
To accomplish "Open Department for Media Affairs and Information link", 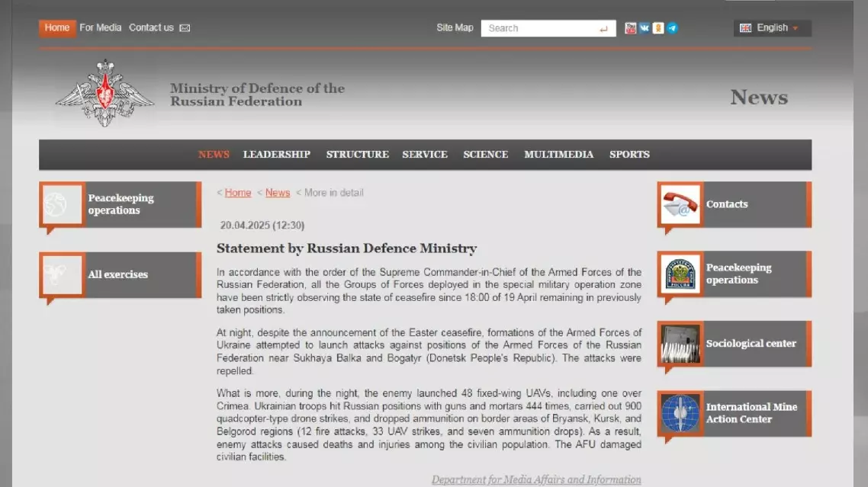I will pos(536,480).
